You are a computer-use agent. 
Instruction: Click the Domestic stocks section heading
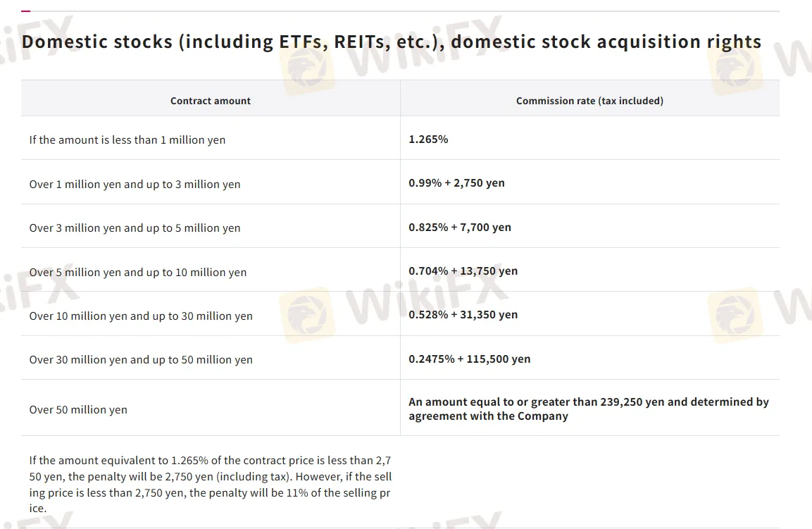tap(392, 42)
